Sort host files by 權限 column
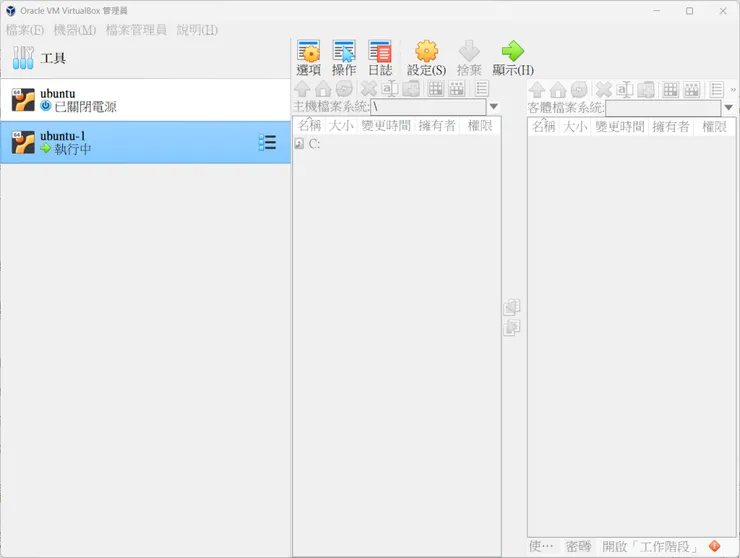Image resolution: width=740 pixels, height=558 pixels. [480, 126]
